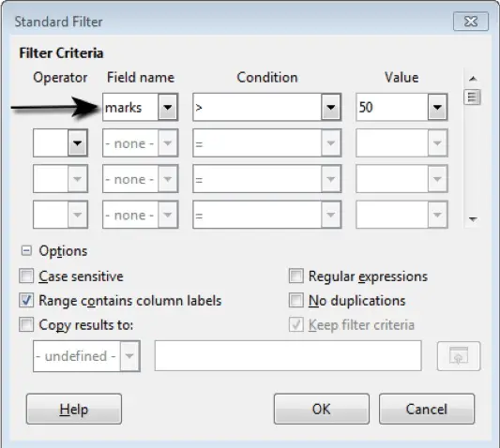The height and width of the screenshot is (448, 500).
Task: Cancel the Standard Filter dialog
Action: point(427,410)
